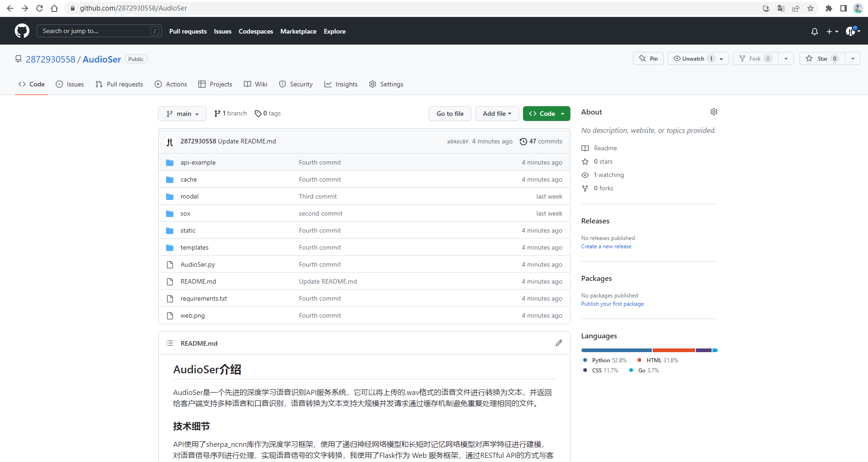Click the static folder icon
Screen dimensions: 868x462
click(x=170, y=230)
